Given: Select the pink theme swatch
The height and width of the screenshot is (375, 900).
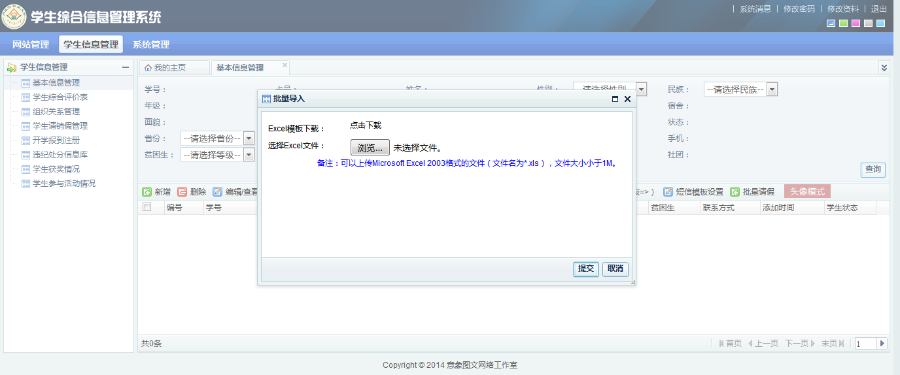Looking at the screenshot, I should click(x=856, y=24).
